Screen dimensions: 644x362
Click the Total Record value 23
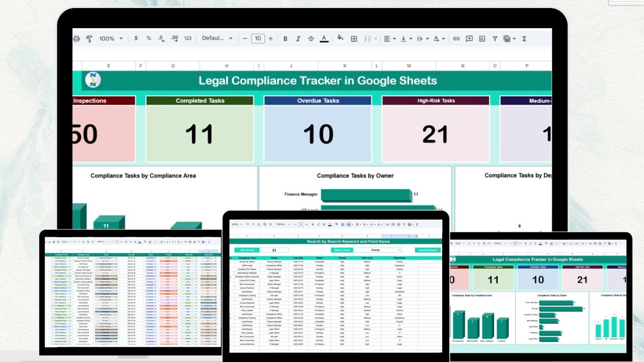(274, 250)
